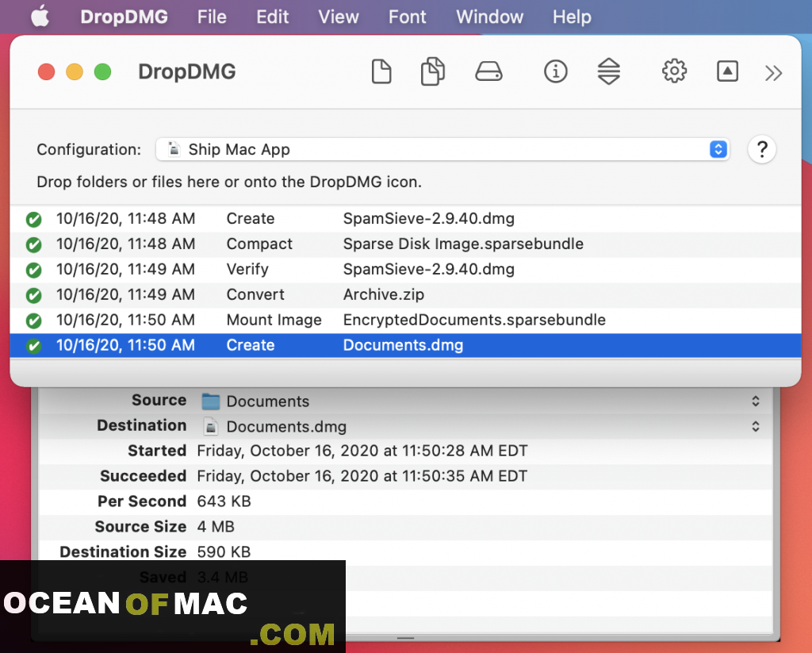Click the Mount Image action label
The image size is (812, 653).
pos(274,321)
